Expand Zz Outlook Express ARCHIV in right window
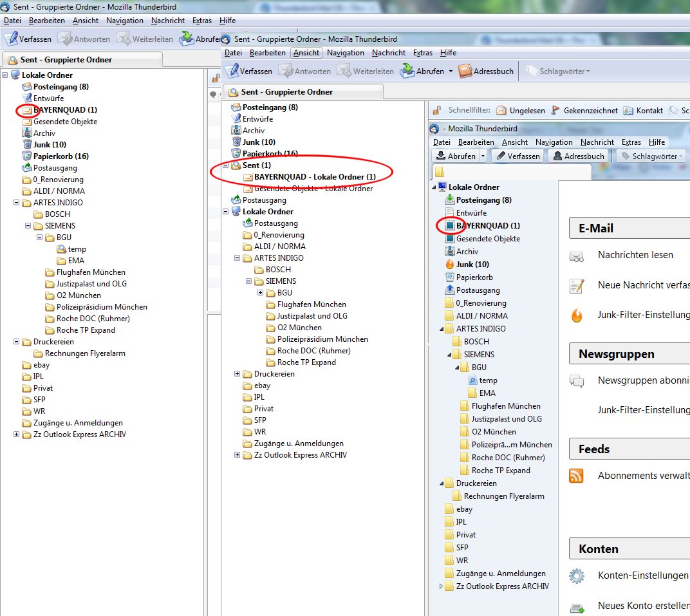 coord(442,586)
